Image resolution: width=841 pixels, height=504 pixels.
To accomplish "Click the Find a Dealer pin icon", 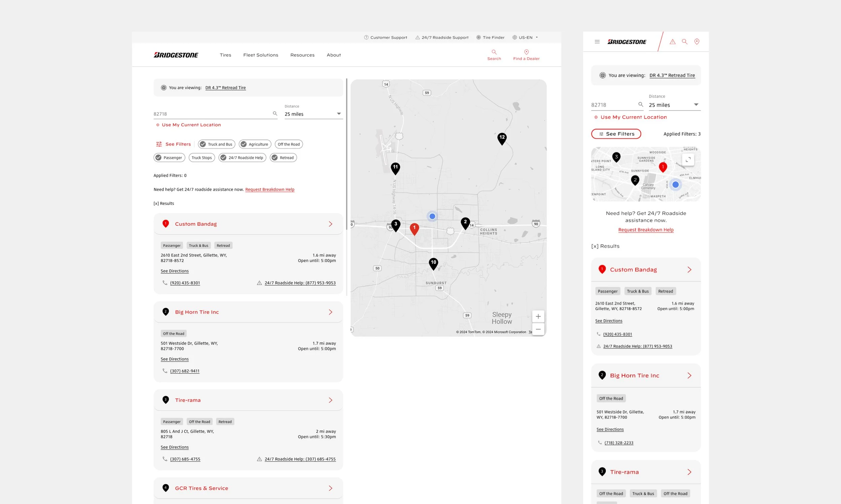I will click(x=526, y=52).
